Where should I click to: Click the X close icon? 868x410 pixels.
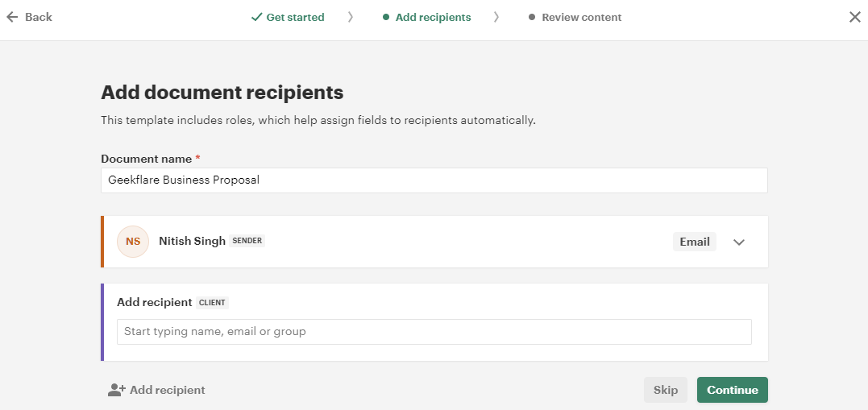[x=855, y=17]
